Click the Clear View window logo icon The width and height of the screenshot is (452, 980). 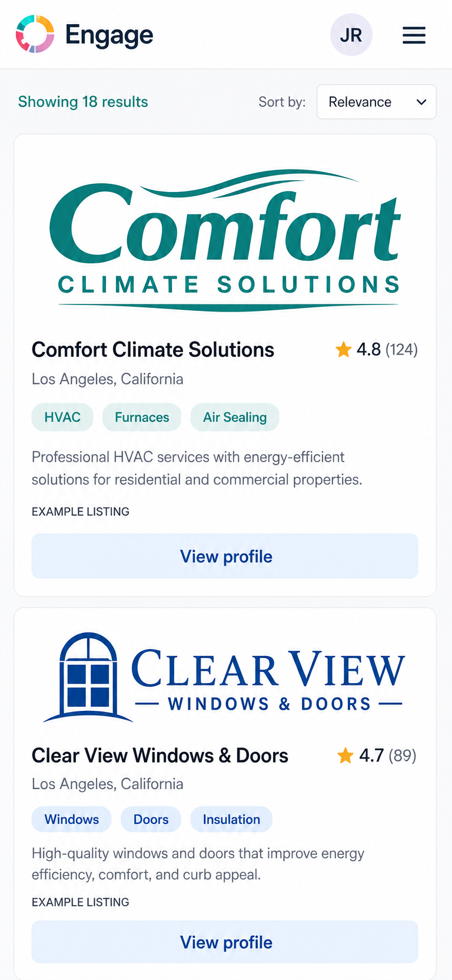click(x=88, y=677)
